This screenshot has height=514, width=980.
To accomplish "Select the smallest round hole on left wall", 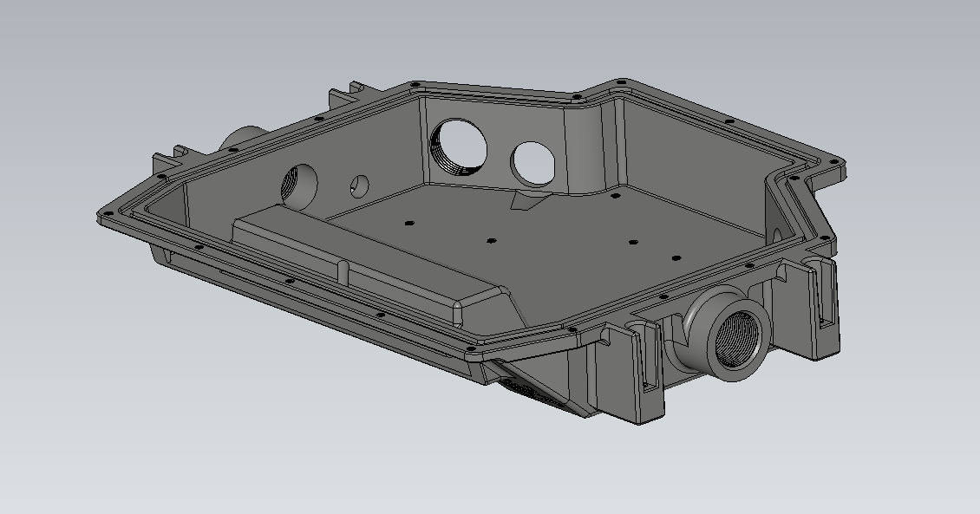I will coord(360,184).
